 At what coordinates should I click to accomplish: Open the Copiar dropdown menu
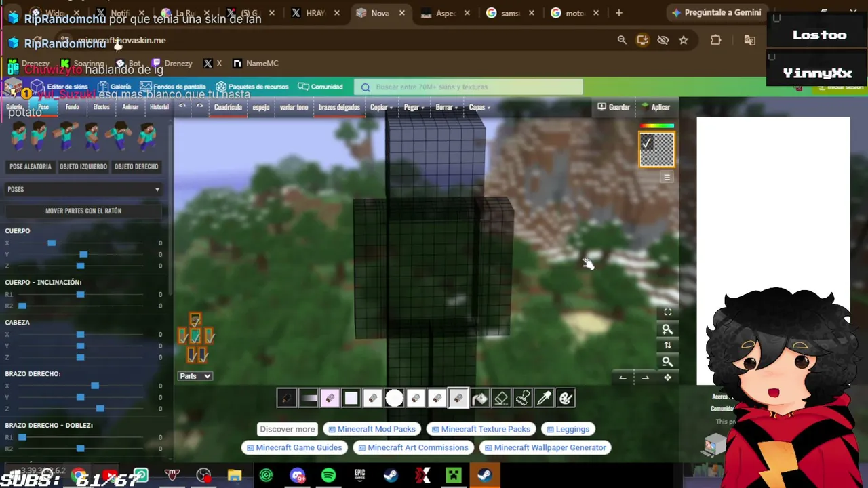pos(381,107)
